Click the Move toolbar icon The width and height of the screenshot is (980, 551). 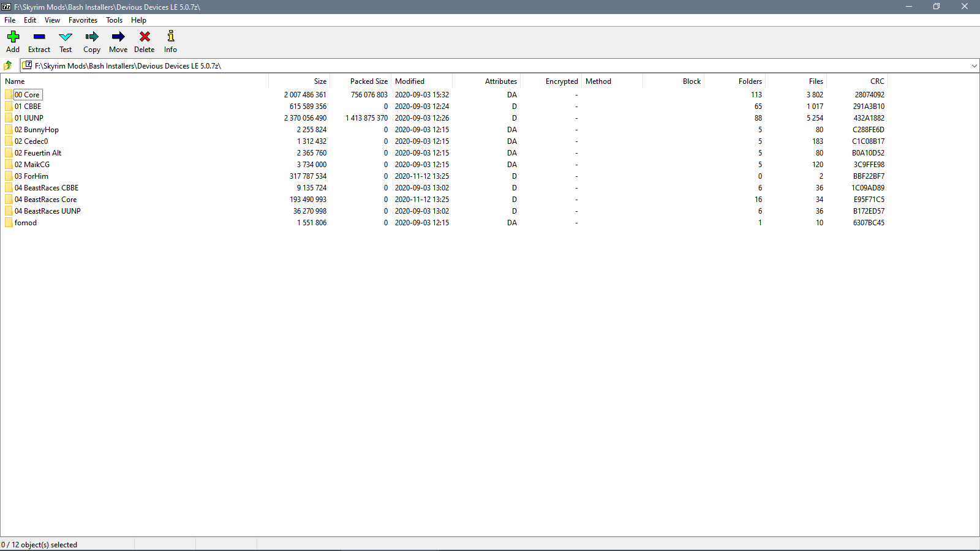point(118,37)
